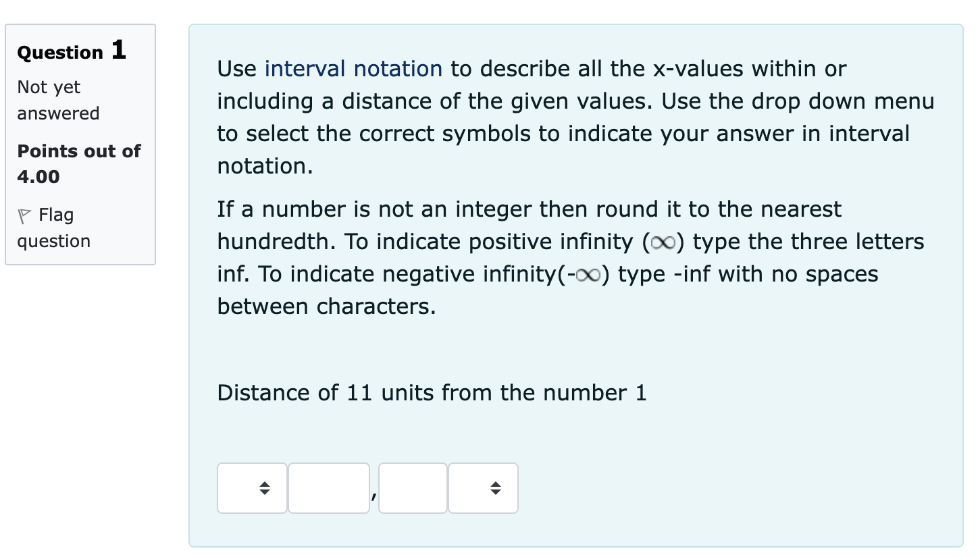Image resolution: width=980 pixels, height=557 pixels.
Task: Expand the first bracket selection menu
Action: (x=251, y=487)
